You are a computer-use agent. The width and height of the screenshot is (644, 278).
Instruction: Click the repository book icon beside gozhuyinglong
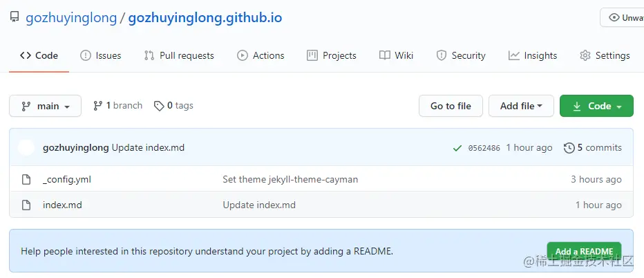[x=15, y=17]
